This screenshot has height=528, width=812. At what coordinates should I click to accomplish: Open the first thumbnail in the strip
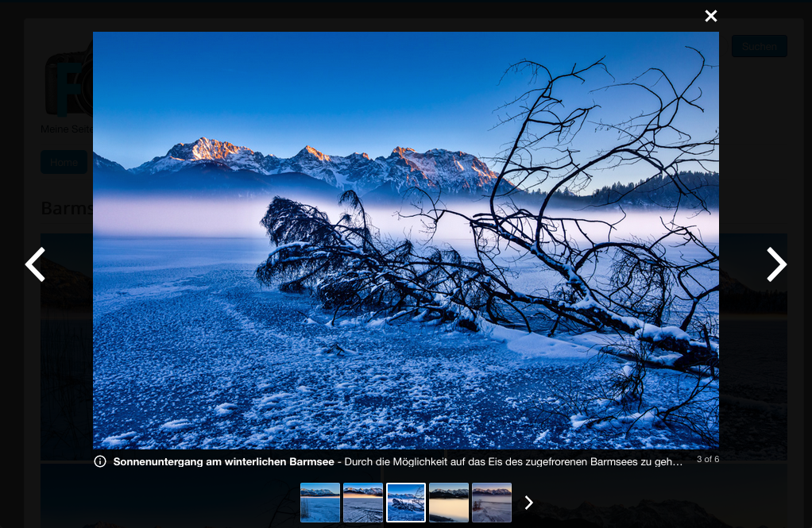click(x=320, y=503)
